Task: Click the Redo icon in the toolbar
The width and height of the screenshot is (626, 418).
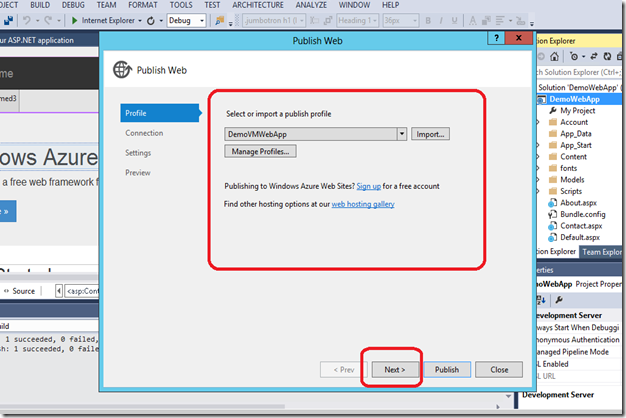Action: tap(48, 20)
